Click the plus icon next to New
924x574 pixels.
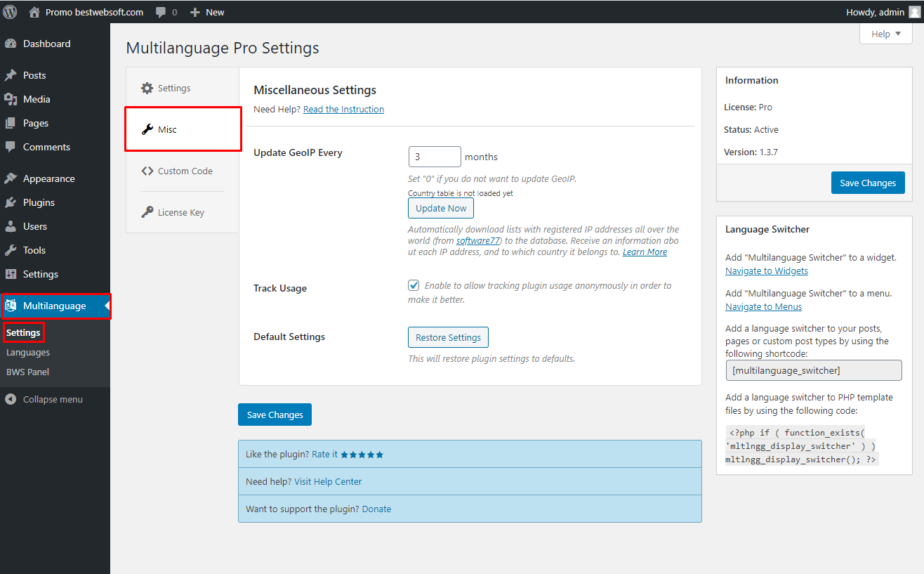pyautogui.click(x=195, y=12)
